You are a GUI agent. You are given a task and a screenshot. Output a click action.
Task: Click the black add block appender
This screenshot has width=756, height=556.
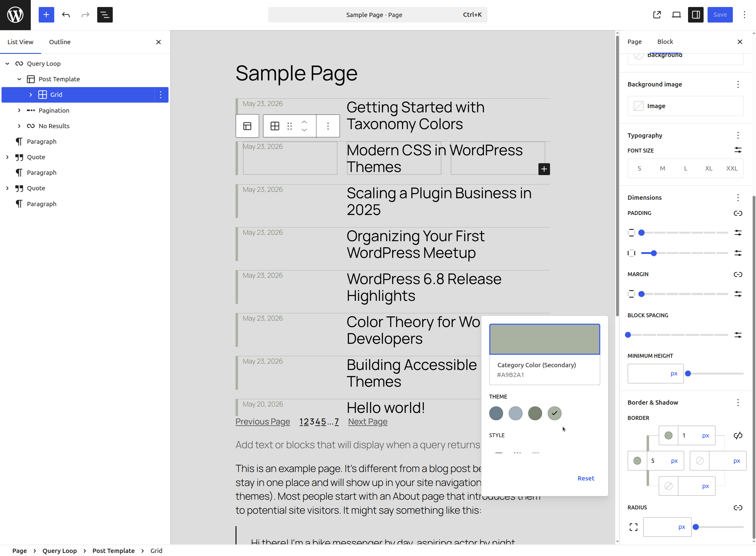tap(544, 169)
